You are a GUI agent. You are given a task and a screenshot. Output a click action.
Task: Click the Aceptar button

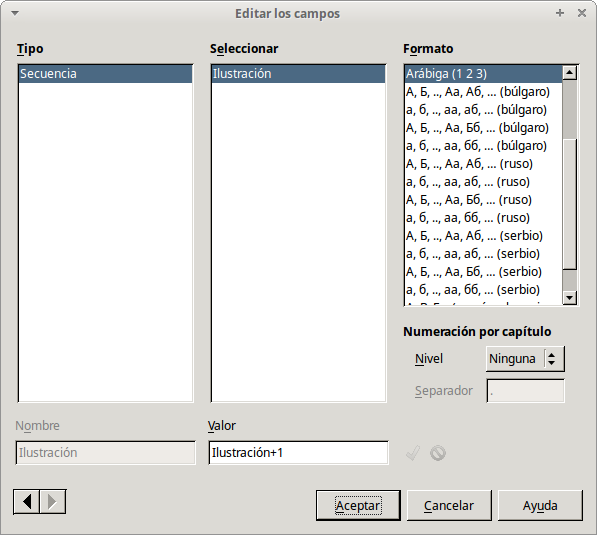[x=358, y=505]
